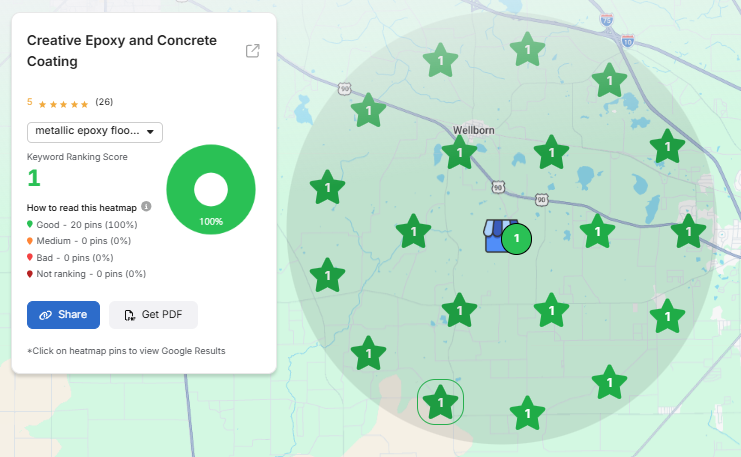Image resolution: width=741 pixels, height=457 pixels.
Task: Open business listing via external link icon
Action: [x=253, y=51]
